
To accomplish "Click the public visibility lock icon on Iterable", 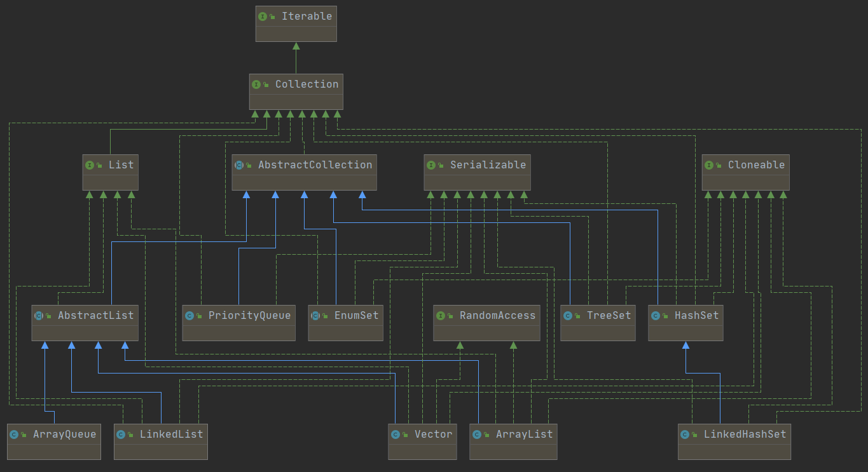I will [273, 17].
